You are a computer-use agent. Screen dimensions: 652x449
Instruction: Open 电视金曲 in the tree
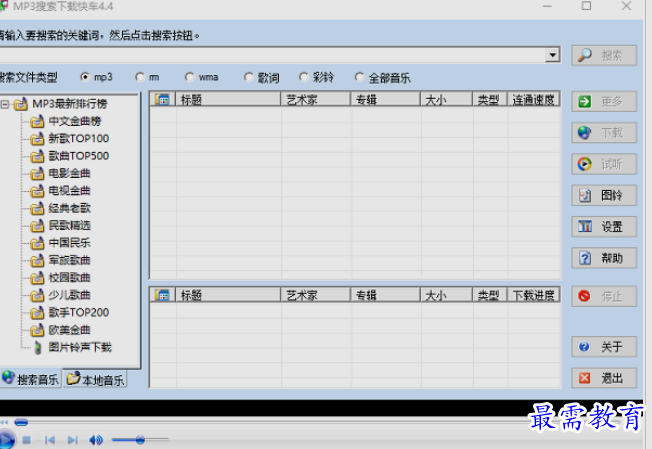pyautogui.click(x=69, y=191)
